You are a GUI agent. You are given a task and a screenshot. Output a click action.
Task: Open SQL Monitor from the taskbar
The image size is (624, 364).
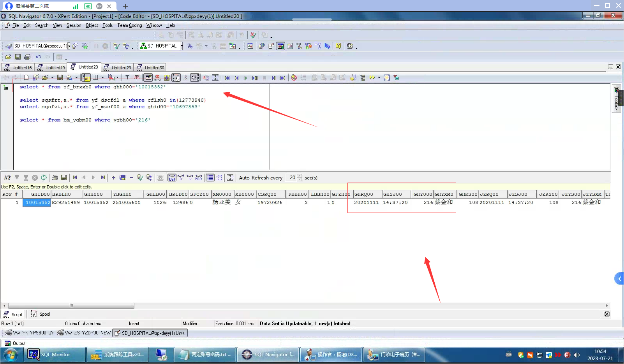55,355
